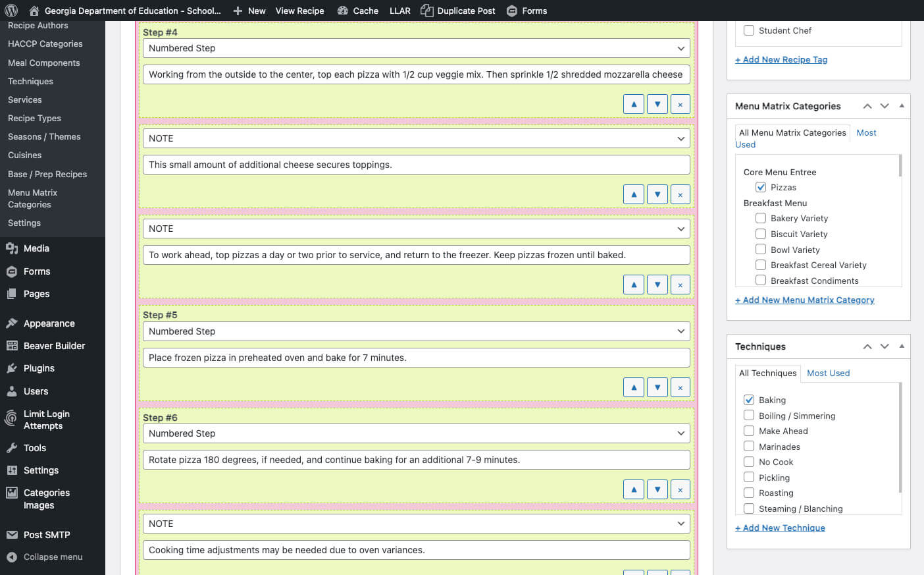Viewport: 924px width, 575px height.
Task: Click the WordPress logo in the admin bar
Action: (x=13, y=11)
